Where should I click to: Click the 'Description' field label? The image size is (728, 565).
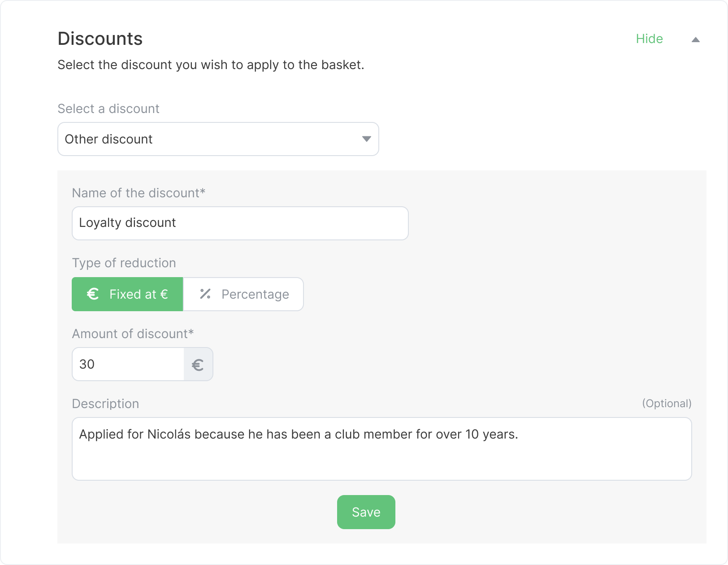[105, 404]
